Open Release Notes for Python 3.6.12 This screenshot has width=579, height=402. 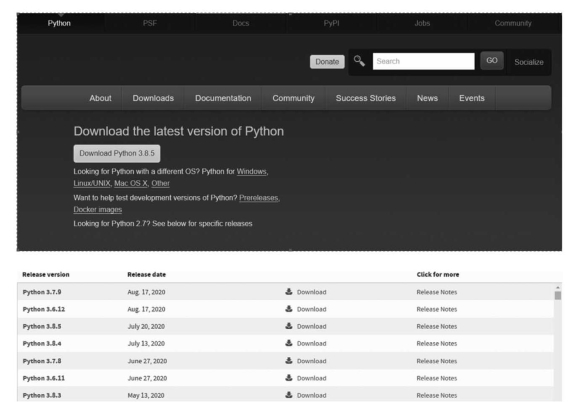(436, 309)
